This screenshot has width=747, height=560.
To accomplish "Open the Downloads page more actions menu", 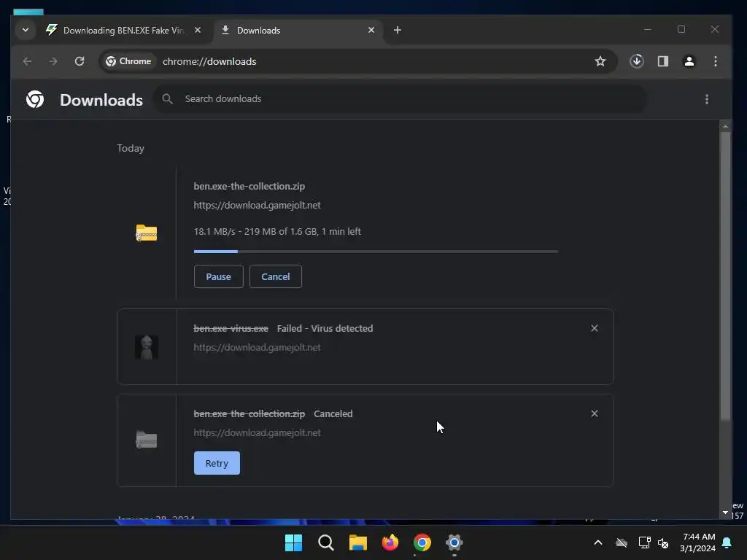I will click(x=706, y=99).
